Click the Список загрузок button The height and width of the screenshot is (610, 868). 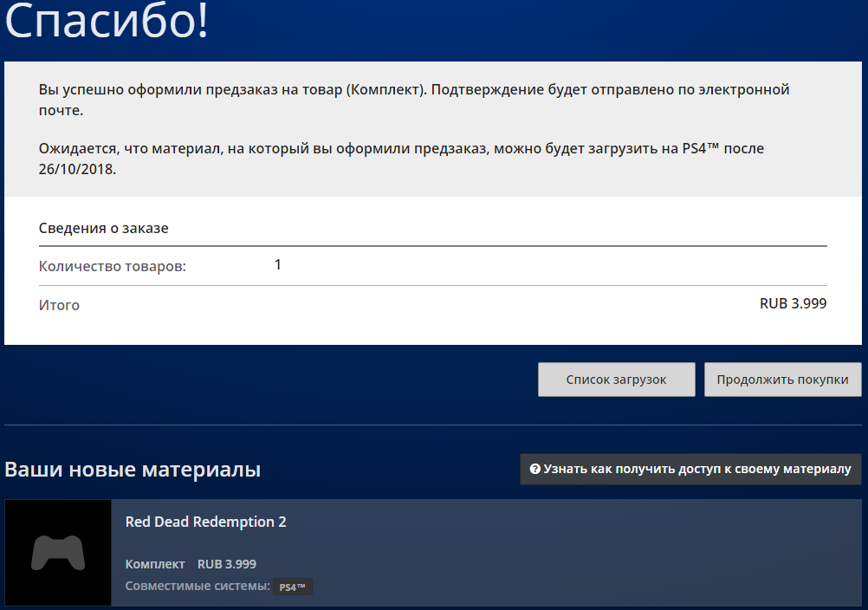click(x=616, y=380)
